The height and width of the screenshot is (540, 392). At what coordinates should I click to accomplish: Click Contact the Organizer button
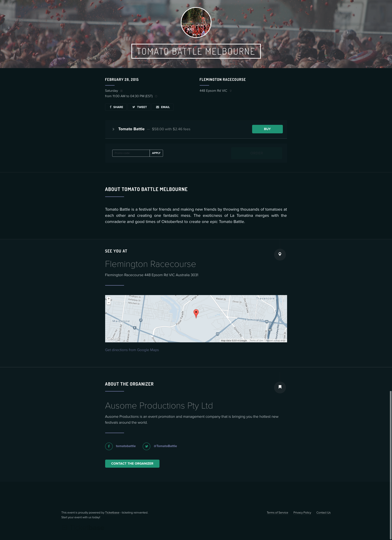132,463
